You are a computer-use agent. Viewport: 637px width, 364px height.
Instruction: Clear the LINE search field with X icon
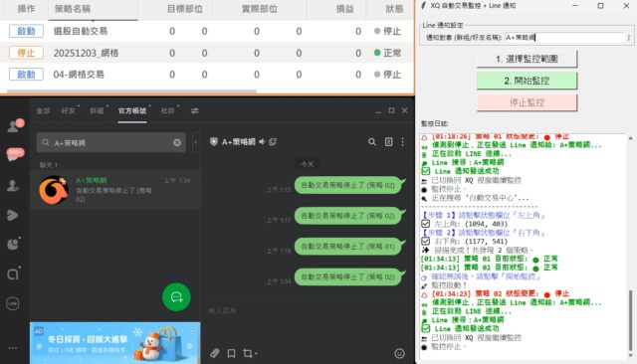point(177,142)
